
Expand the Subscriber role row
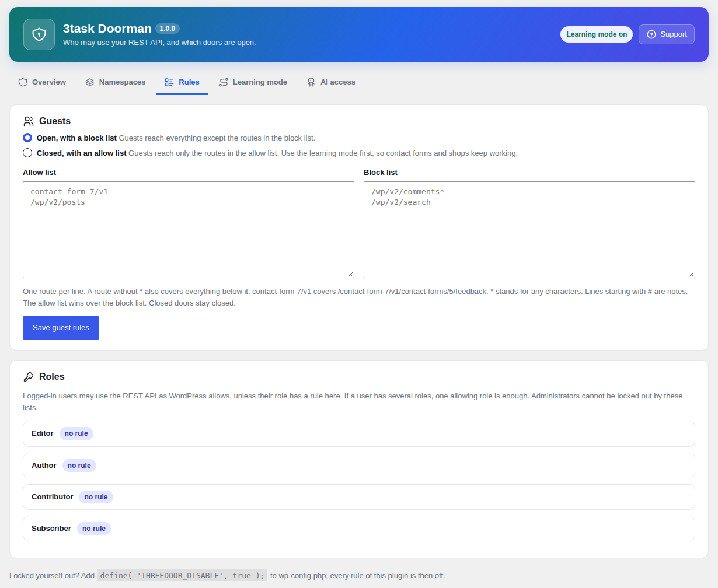pos(359,528)
